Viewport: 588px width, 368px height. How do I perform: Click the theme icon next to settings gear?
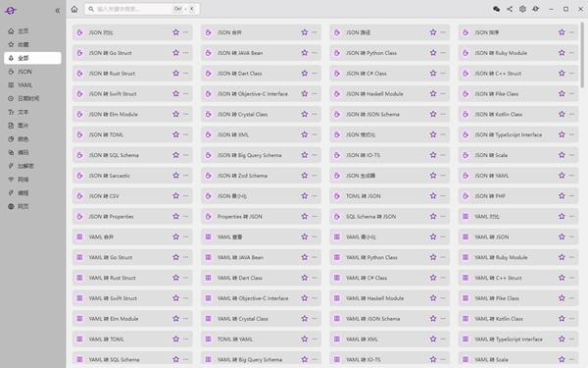[x=535, y=9]
